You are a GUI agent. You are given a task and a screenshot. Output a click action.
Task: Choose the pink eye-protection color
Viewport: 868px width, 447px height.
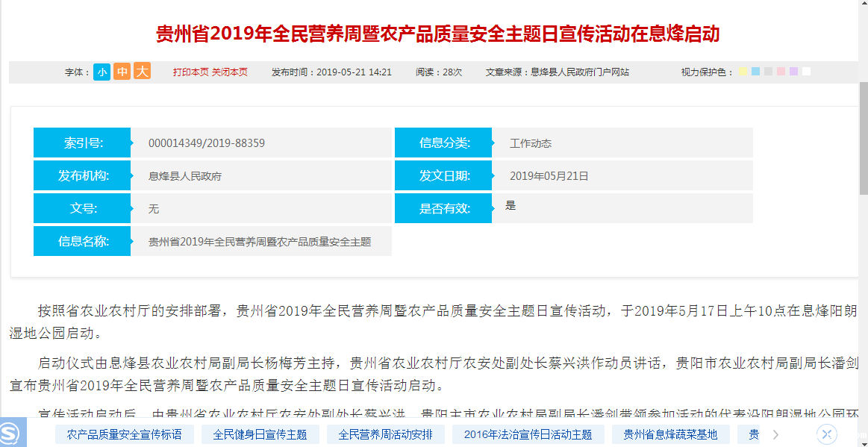[x=781, y=72]
